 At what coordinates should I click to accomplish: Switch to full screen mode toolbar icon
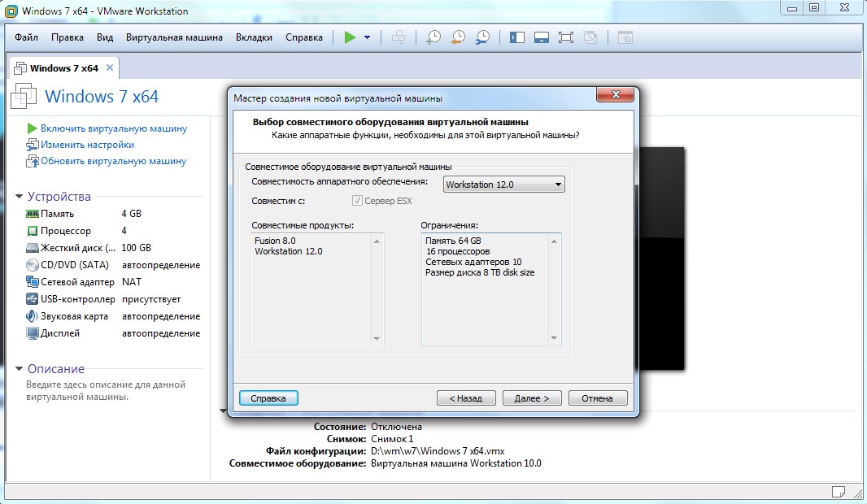click(x=565, y=37)
